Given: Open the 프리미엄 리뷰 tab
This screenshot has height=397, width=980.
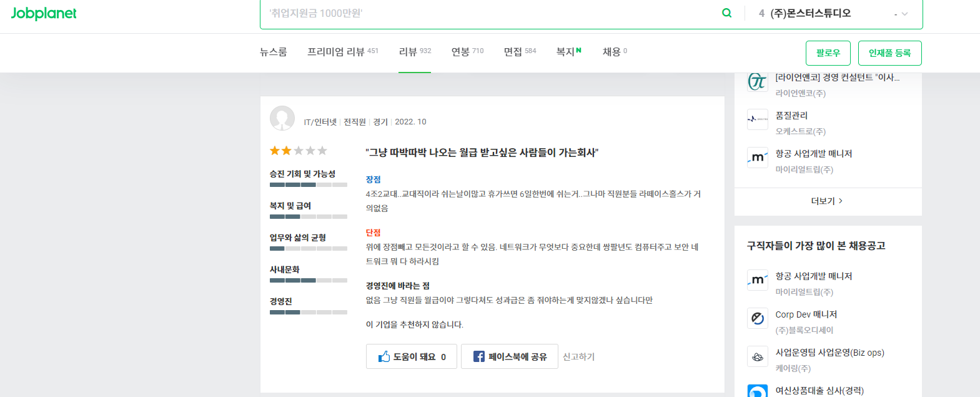Looking at the screenshot, I should pos(343,52).
